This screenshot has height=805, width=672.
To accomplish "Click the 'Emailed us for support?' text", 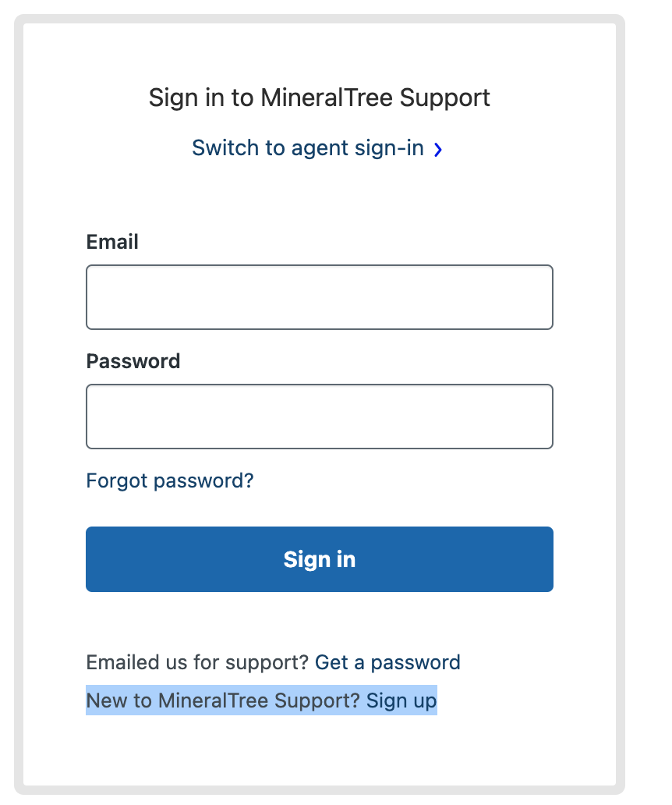I will [x=198, y=663].
